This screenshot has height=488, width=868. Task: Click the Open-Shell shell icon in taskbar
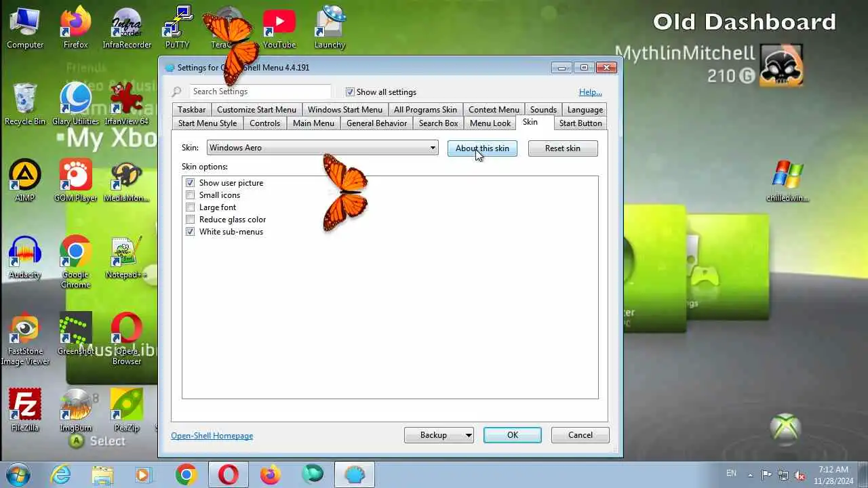pos(355,475)
